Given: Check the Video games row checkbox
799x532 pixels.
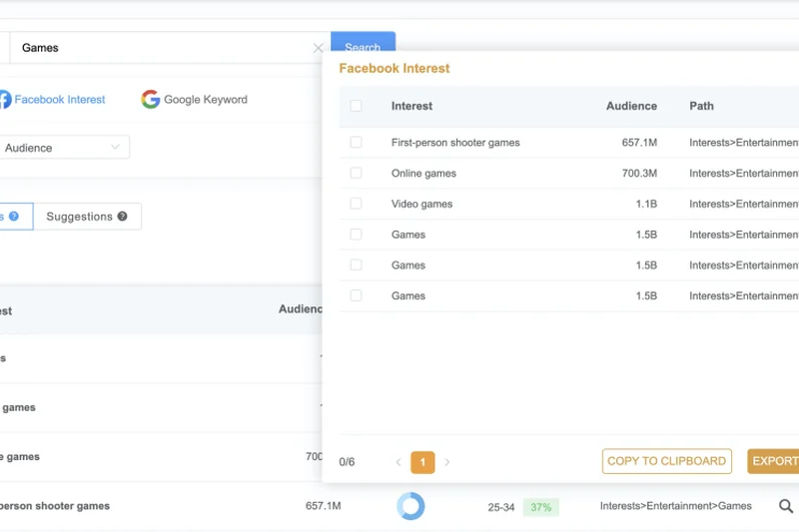Looking at the screenshot, I should [356, 204].
